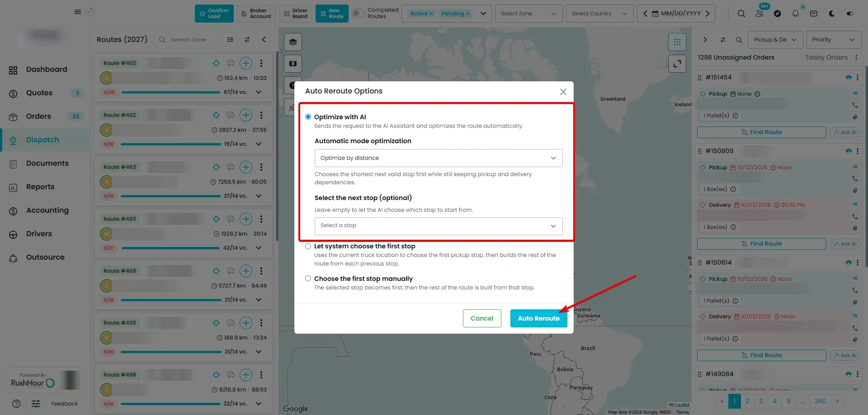Click Find Route for order #151454
Screen dimensions: 868x415
762,132
